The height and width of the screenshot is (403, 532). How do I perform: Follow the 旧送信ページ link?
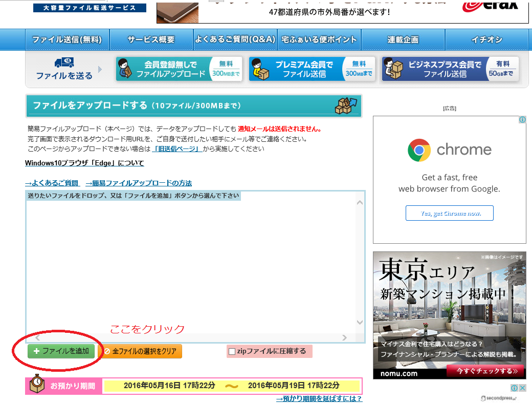tap(177, 149)
